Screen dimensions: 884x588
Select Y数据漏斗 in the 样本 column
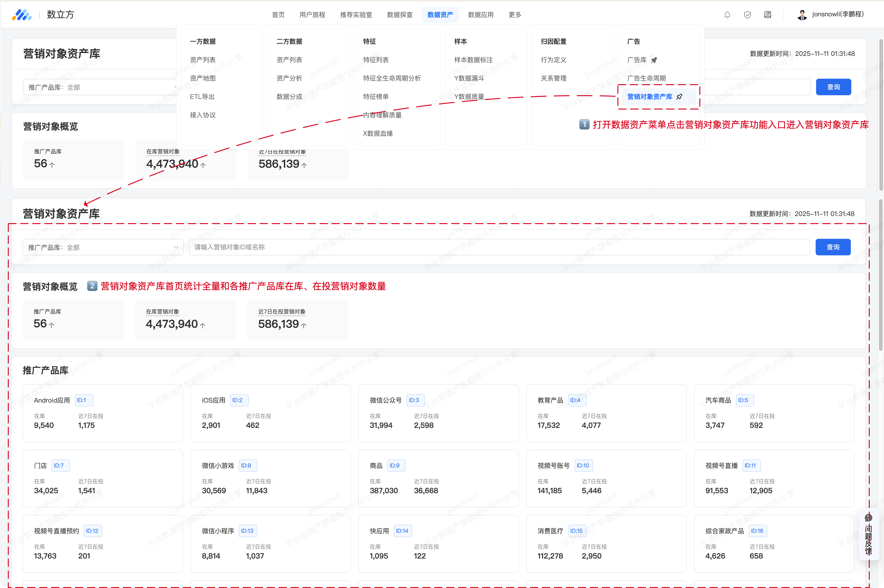click(469, 78)
